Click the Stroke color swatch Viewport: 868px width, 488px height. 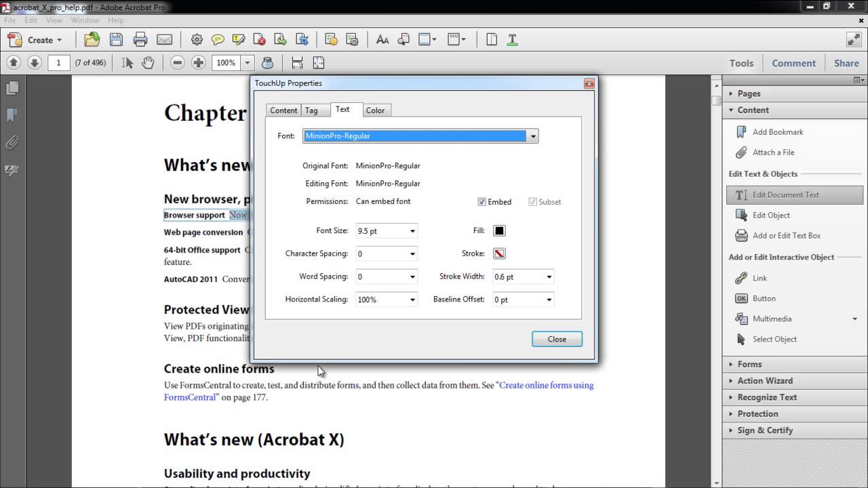tap(499, 253)
